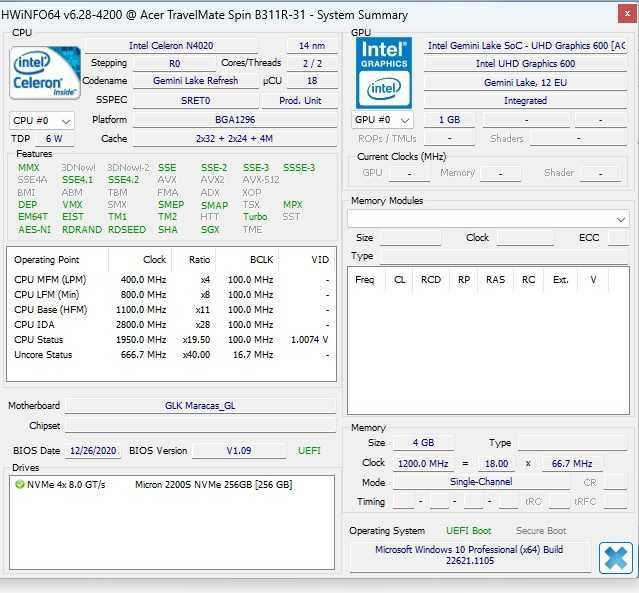Click the BIOS Date field 12/26/2020
This screenshot has height=593, width=639.
coord(93,451)
